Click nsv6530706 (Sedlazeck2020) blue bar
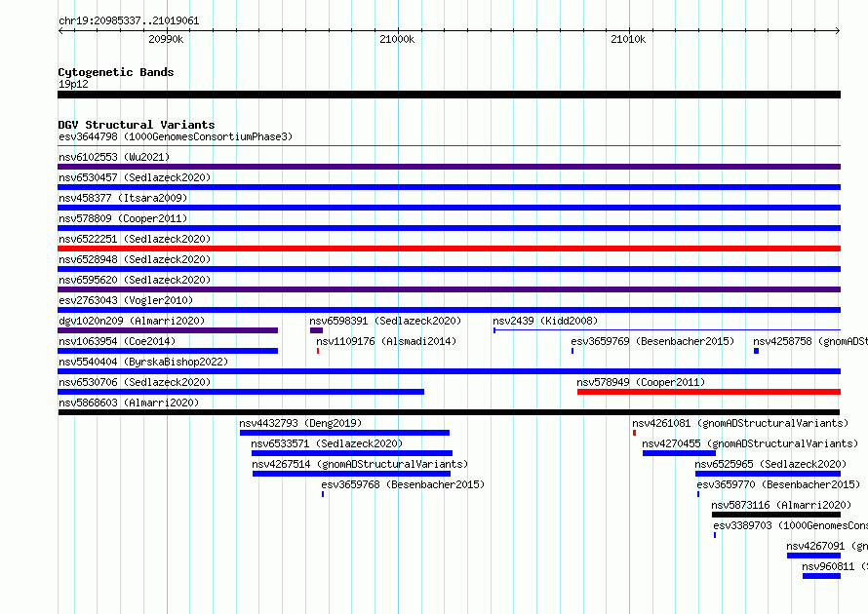Image resolution: width=868 pixels, height=614 pixels. point(241,392)
